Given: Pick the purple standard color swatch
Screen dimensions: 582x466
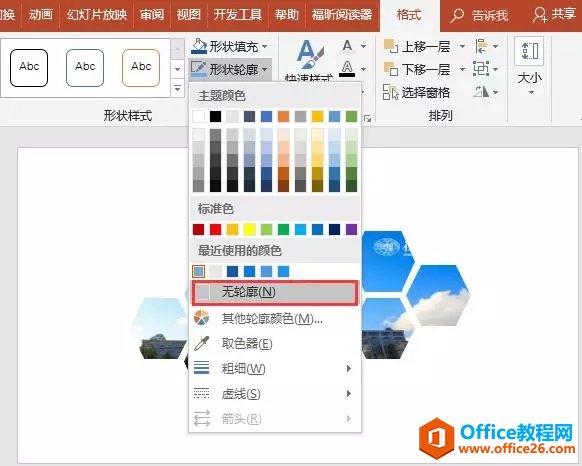Looking at the screenshot, I should point(351,229).
